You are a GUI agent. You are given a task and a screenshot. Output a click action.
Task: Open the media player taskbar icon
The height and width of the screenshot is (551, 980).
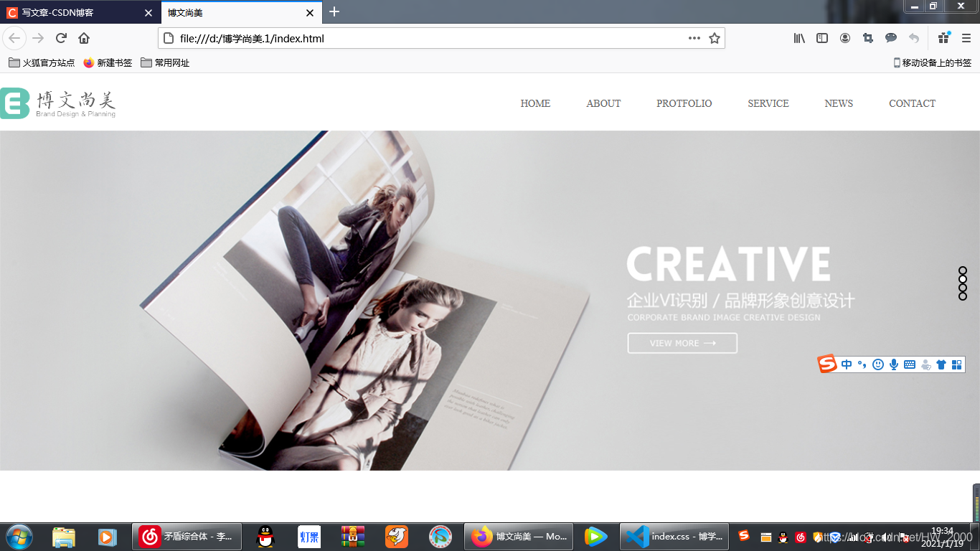(107, 537)
